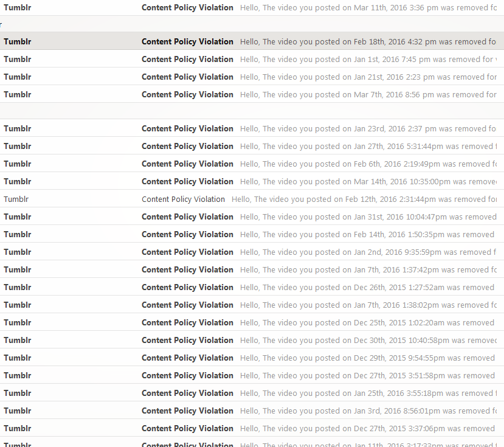Select the Jan 31st, 2016 10:04:47pm email row

coord(252,217)
